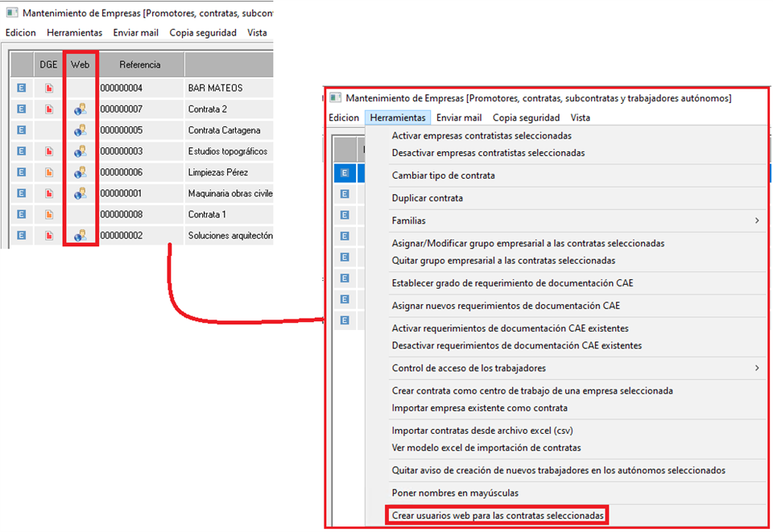773x532 pixels.
Task: Click the web user icon for Contrata 2
Action: point(80,109)
